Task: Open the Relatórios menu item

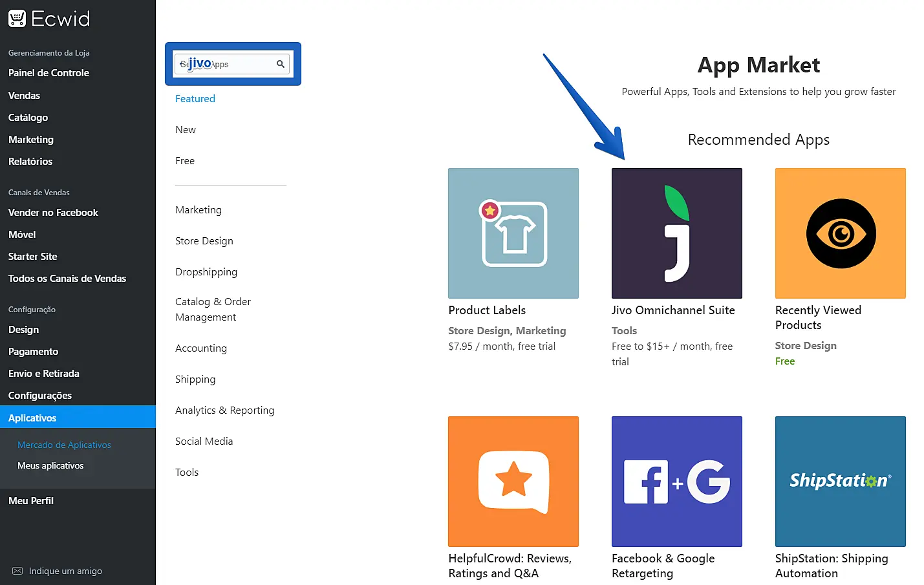Action: (x=30, y=162)
